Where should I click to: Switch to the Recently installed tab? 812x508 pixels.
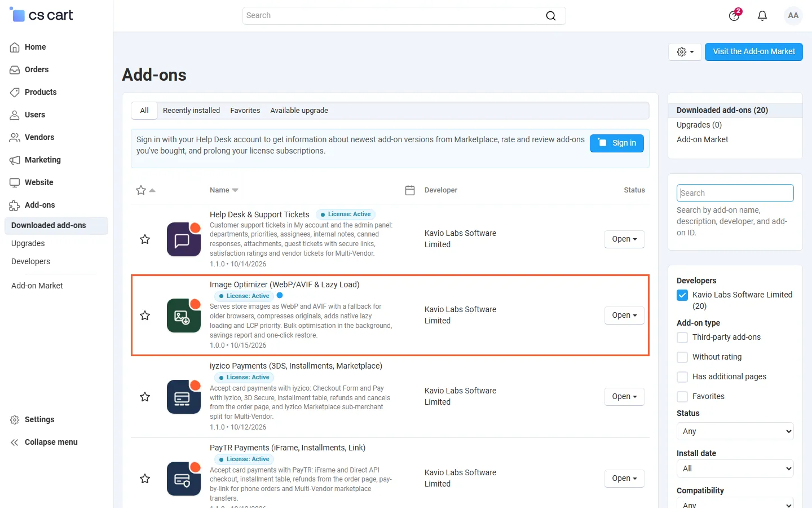point(191,111)
